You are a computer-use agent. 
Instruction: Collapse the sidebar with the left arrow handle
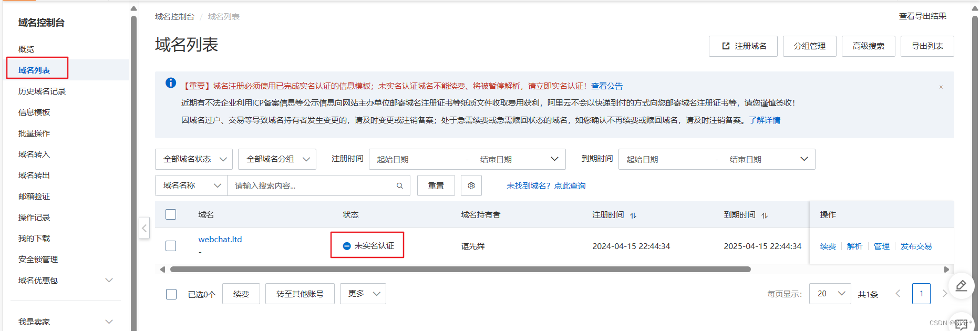[145, 228]
